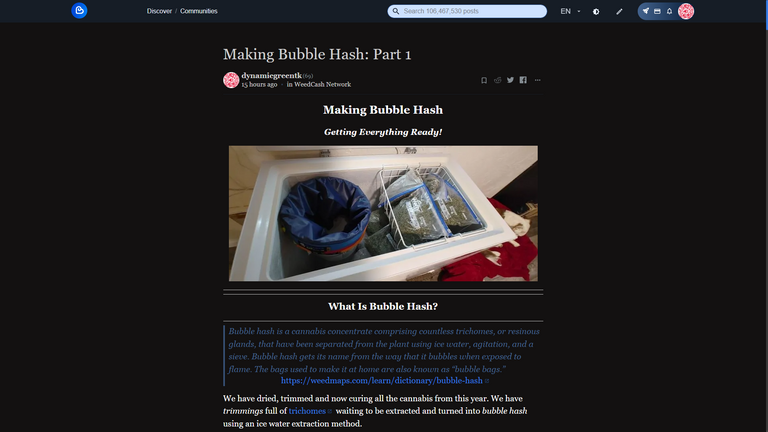The image size is (768, 432).
Task: Click the search posts input field
Action: click(x=467, y=11)
